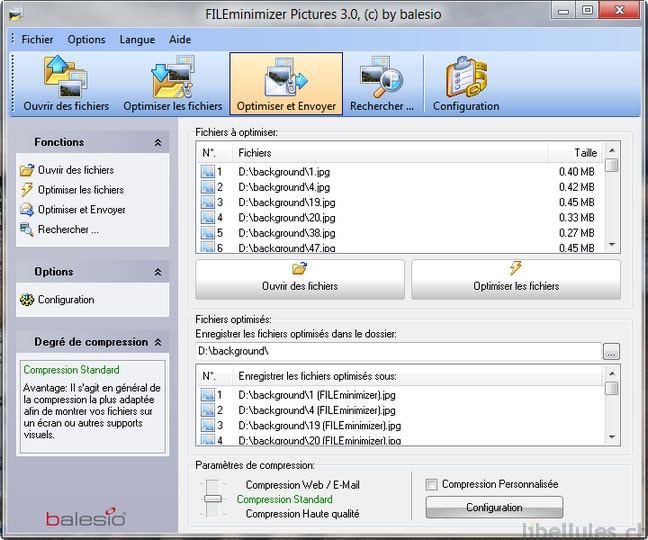Select file name D:\background\20.jpg
This screenshot has height=540, width=648.
(287, 217)
